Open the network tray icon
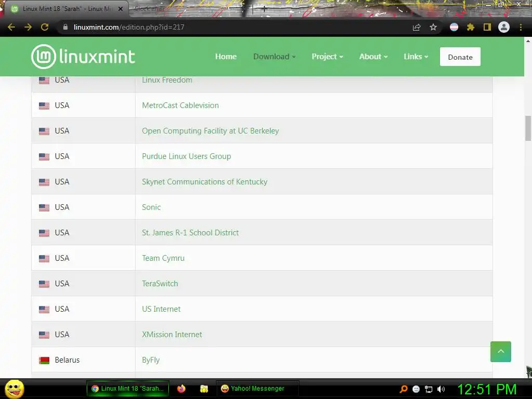This screenshot has width=532, height=399. [429, 389]
